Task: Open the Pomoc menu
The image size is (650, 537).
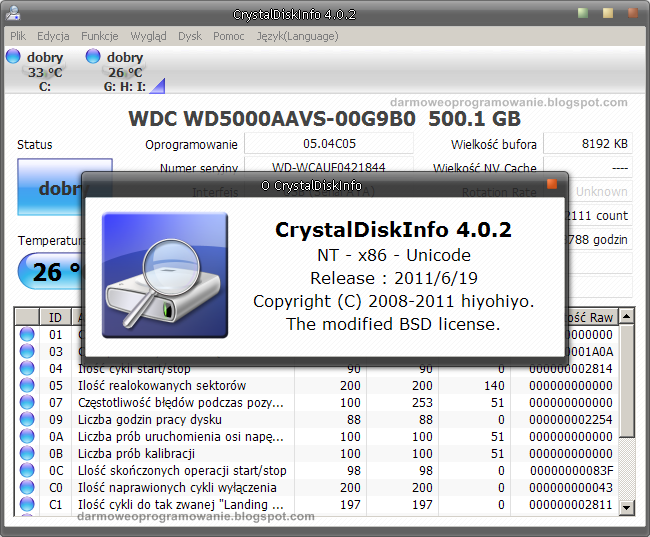Action: [x=228, y=36]
